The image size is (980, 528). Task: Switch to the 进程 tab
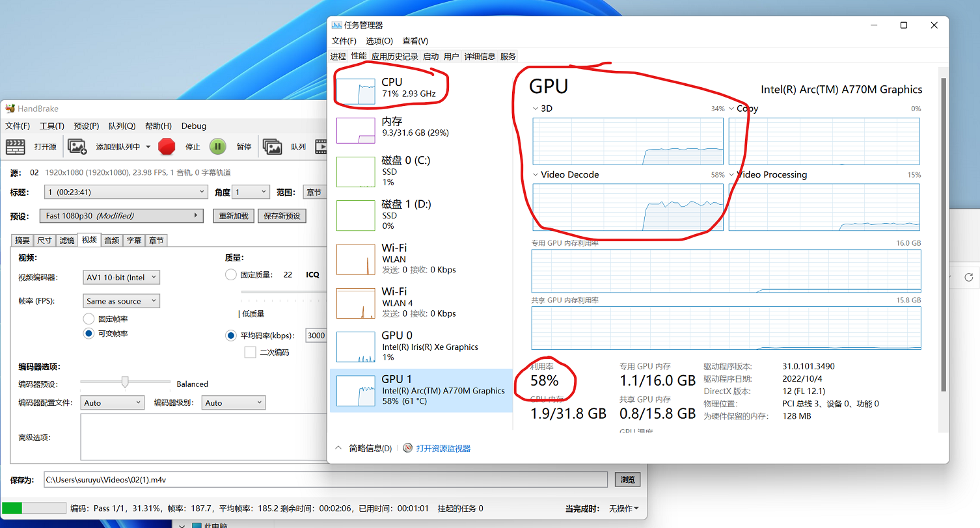coord(338,57)
